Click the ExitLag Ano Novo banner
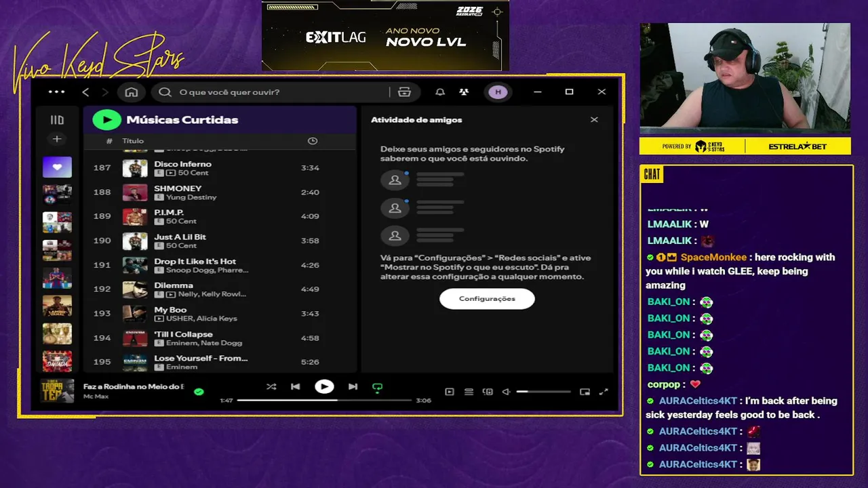Image resolution: width=868 pixels, height=488 pixels. [x=385, y=35]
